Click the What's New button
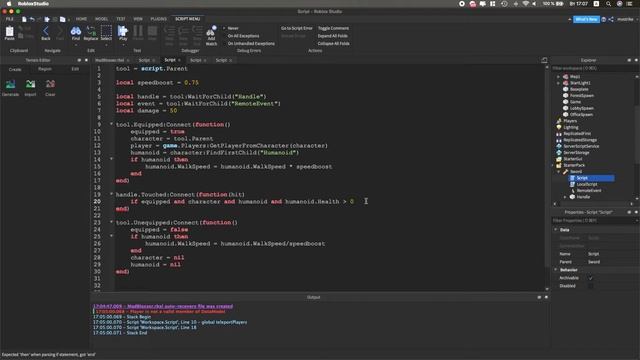 (x=586, y=19)
